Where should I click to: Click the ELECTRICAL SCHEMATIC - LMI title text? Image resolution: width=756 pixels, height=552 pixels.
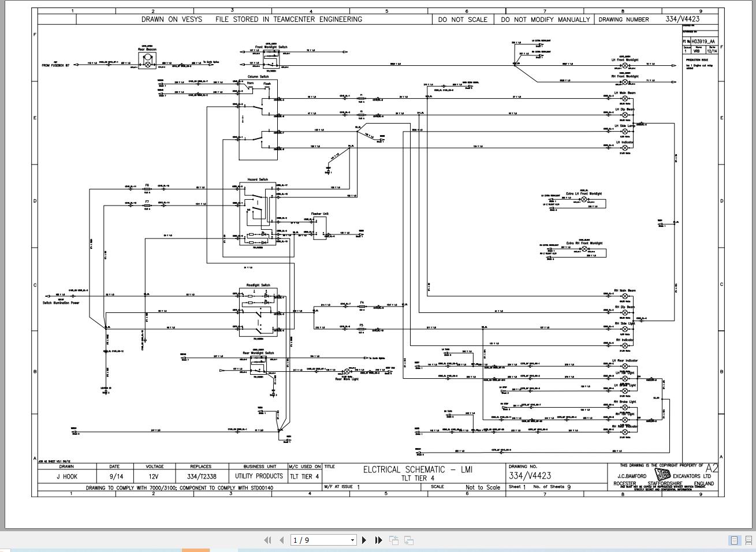tap(418, 469)
